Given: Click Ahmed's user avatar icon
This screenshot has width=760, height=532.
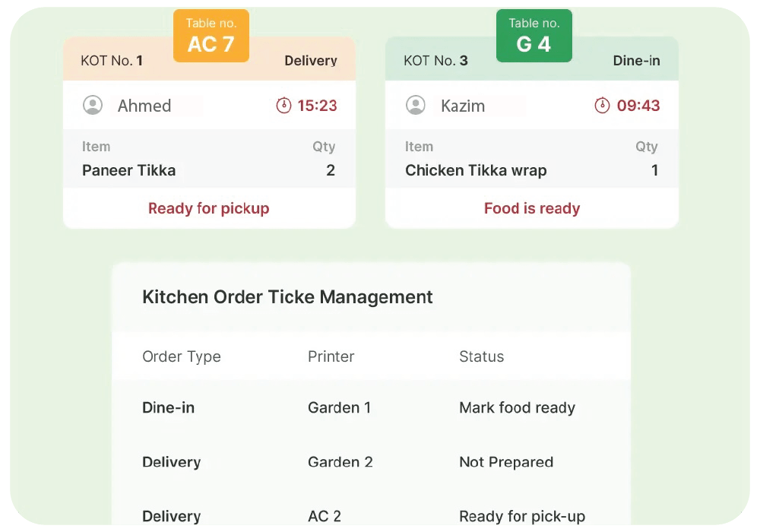Looking at the screenshot, I should [93, 105].
